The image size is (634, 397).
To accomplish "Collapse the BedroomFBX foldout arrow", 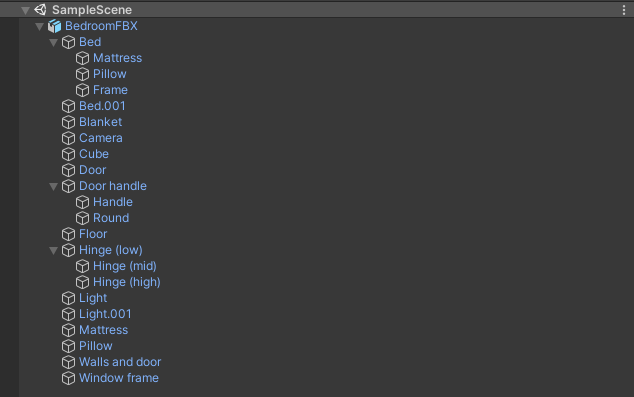I will click(x=39, y=26).
